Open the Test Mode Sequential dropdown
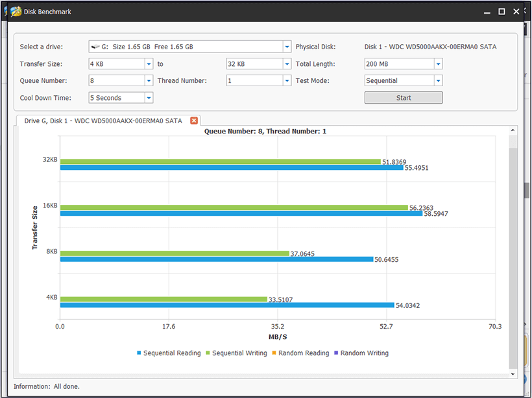532x398 pixels. tap(439, 80)
